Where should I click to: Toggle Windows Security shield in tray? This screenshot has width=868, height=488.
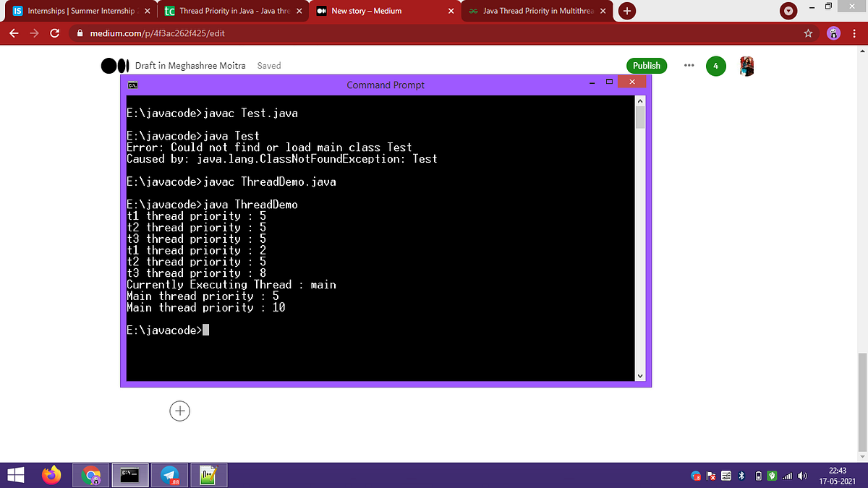click(x=773, y=476)
